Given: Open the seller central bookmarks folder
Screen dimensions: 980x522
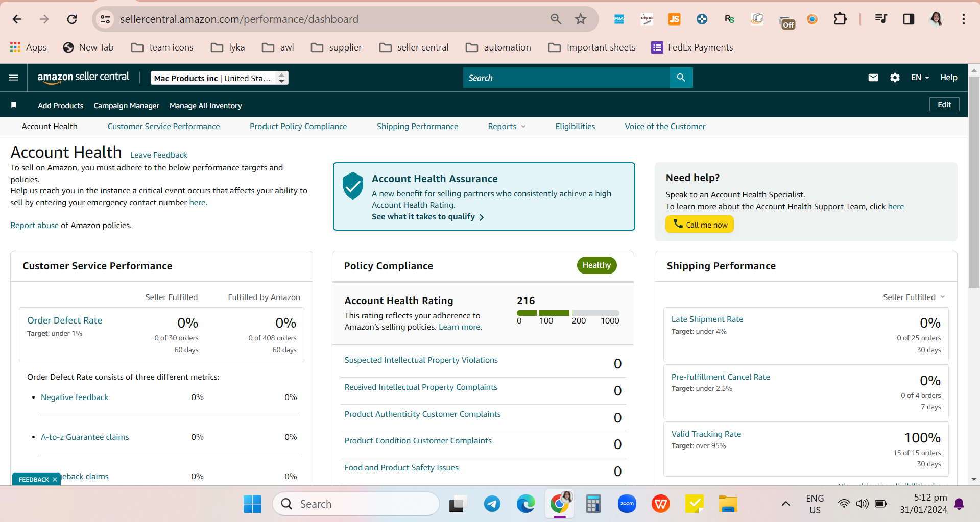Looking at the screenshot, I should pyautogui.click(x=414, y=47).
